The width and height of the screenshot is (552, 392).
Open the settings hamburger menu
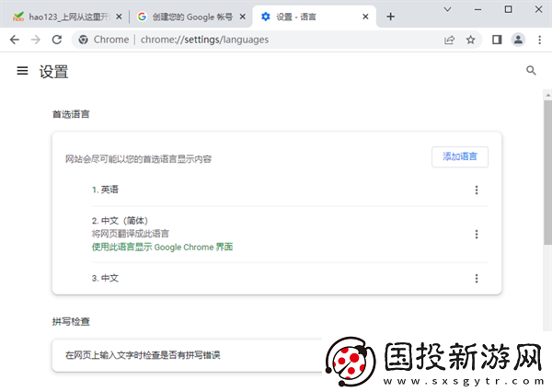pyautogui.click(x=22, y=71)
